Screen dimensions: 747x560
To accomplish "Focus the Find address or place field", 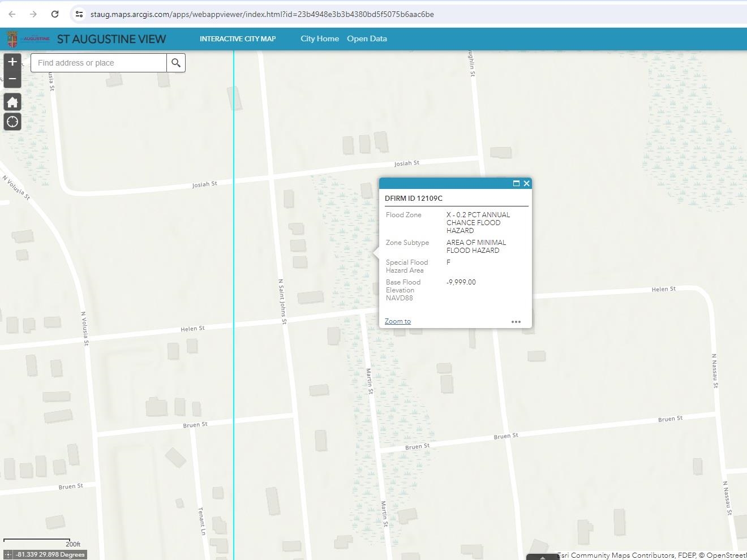I will click(x=98, y=63).
